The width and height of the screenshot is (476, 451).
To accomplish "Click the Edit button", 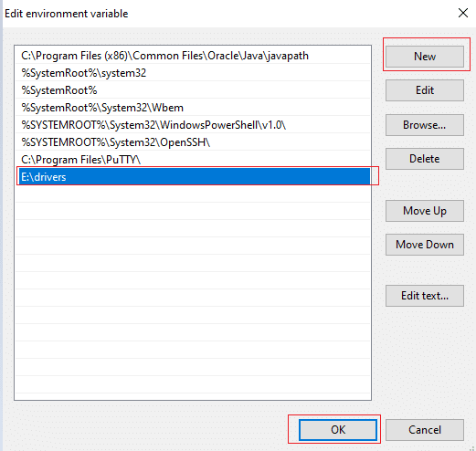I will pos(425,90).
